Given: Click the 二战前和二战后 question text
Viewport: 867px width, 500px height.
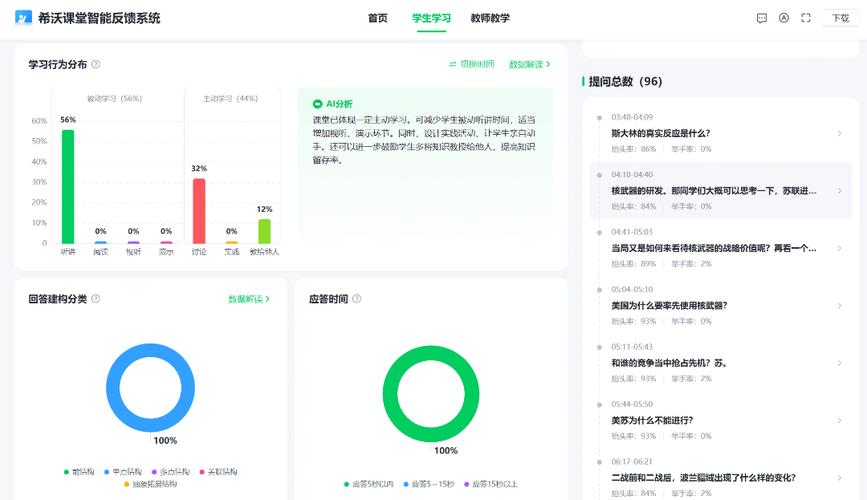Looking at the screenshot, I should (703, 478).
